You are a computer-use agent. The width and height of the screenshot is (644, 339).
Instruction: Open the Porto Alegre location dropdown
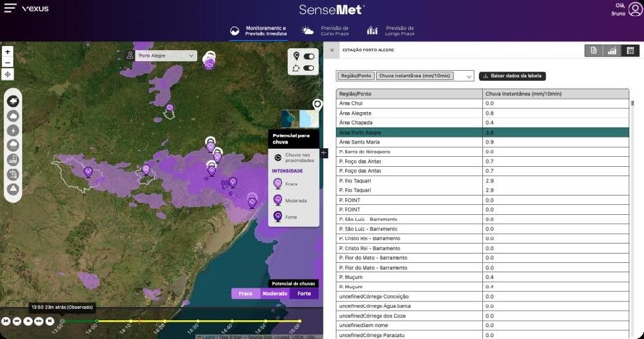pos(166,55)
